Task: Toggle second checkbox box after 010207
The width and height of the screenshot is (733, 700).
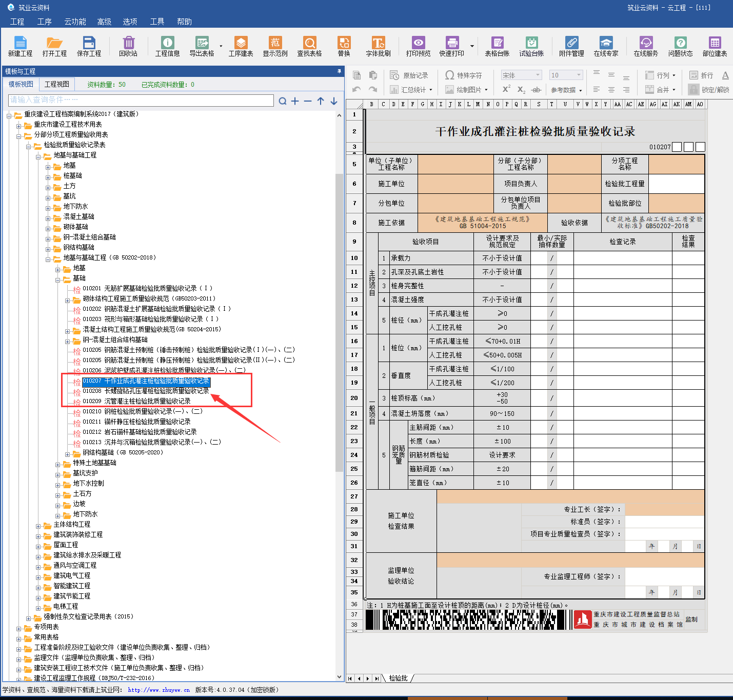Action: (688, 147)
